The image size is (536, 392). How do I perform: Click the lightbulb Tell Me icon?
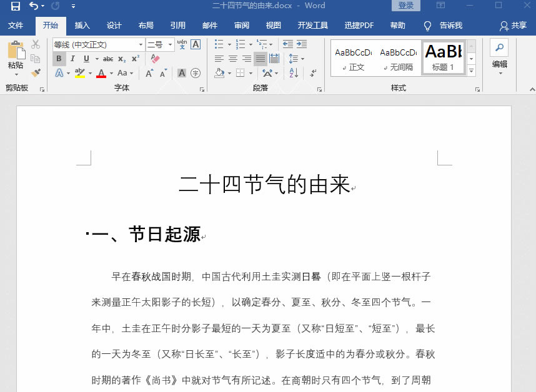427,26
